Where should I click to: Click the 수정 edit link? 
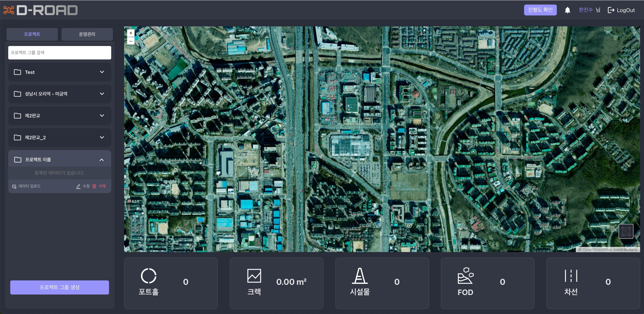(x=86, y=186)
